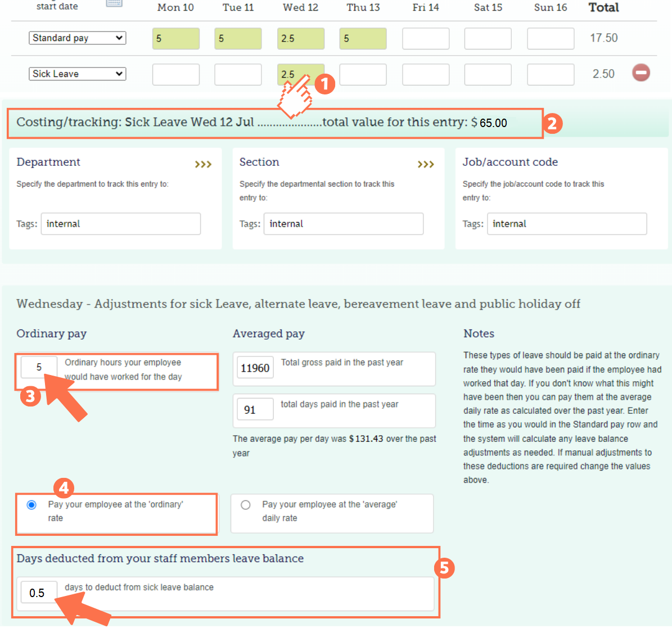Click the Section panel chevron arrows
Viewport: 672px width, 628px height.
[426, 164]
